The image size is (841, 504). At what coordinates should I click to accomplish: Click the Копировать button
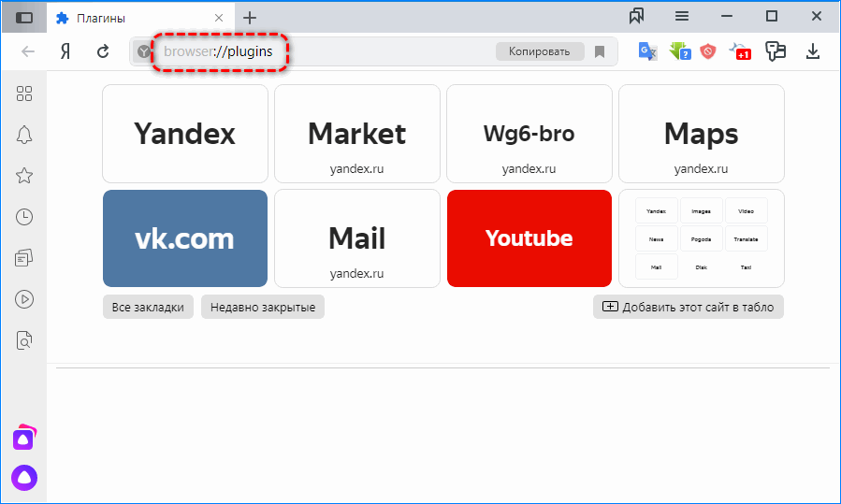tap(539, 51)
